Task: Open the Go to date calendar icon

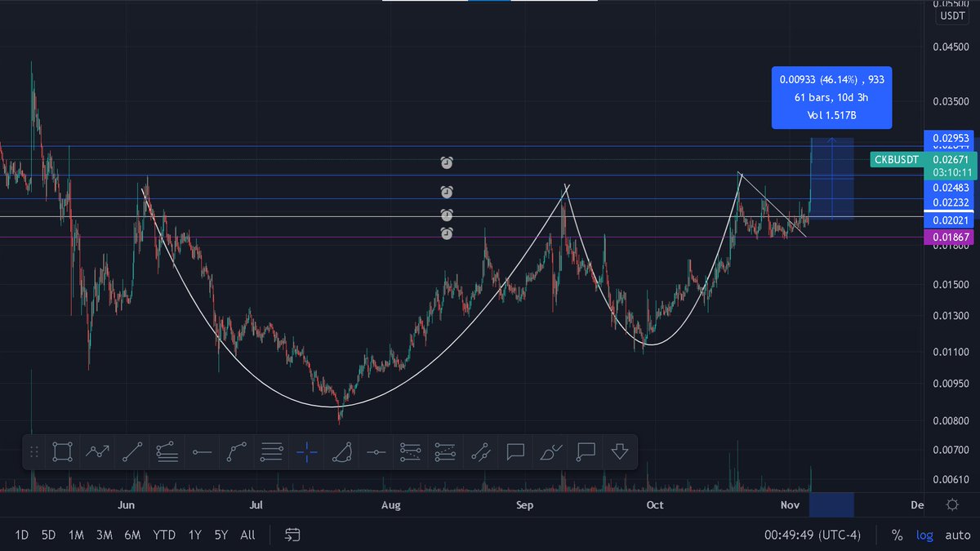Action: click(x=293, y=535)
